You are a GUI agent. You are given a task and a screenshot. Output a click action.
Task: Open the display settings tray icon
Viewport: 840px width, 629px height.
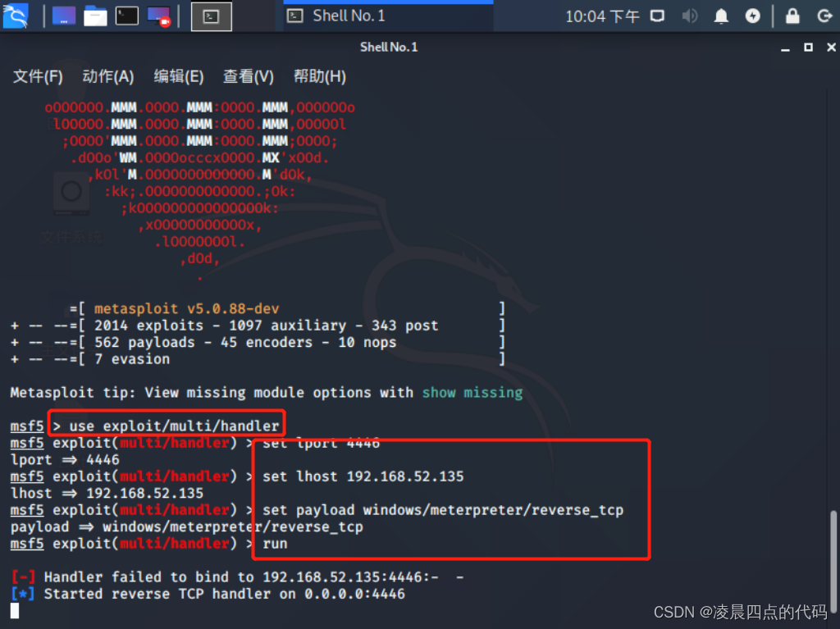(657, 16)
